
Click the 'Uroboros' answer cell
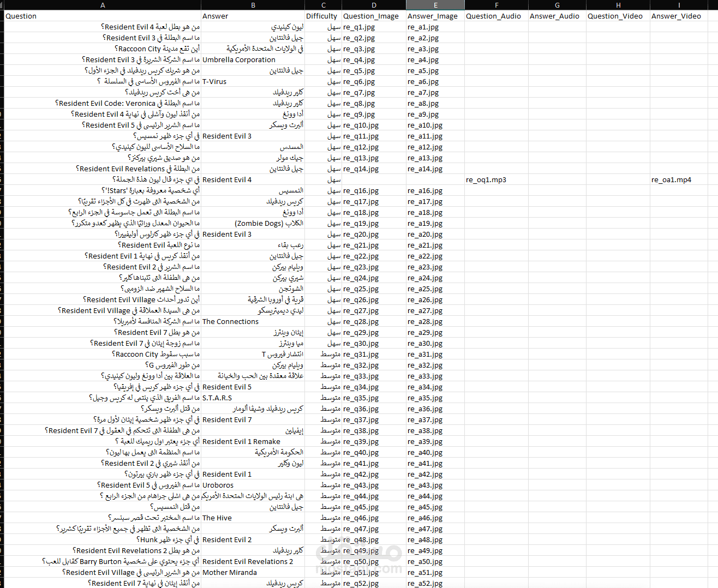tap(253, 485)
